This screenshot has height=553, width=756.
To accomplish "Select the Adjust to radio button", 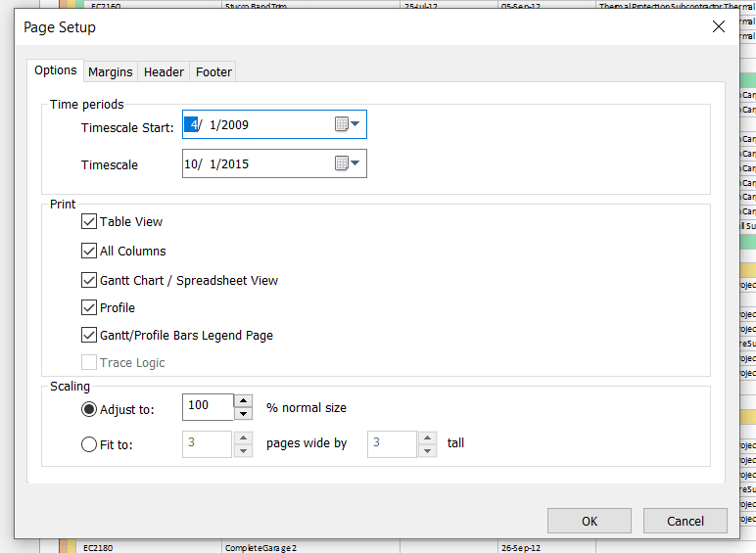I will [89, 409].
